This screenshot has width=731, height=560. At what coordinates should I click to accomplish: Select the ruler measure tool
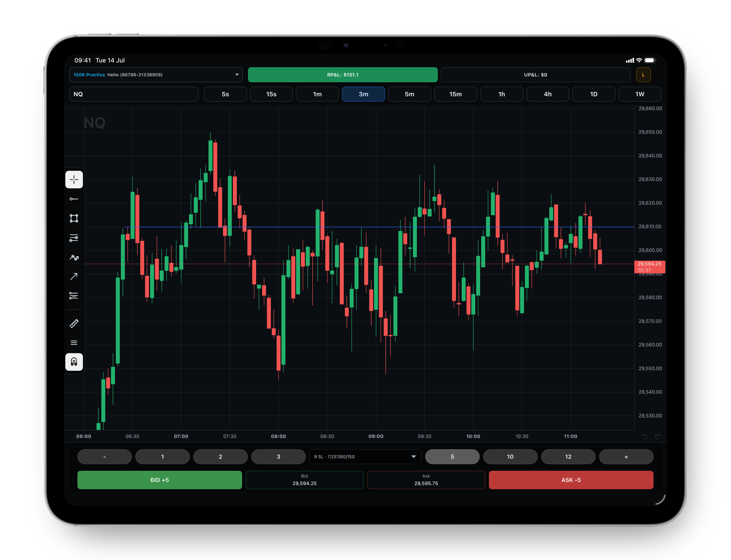click(74, 323)
